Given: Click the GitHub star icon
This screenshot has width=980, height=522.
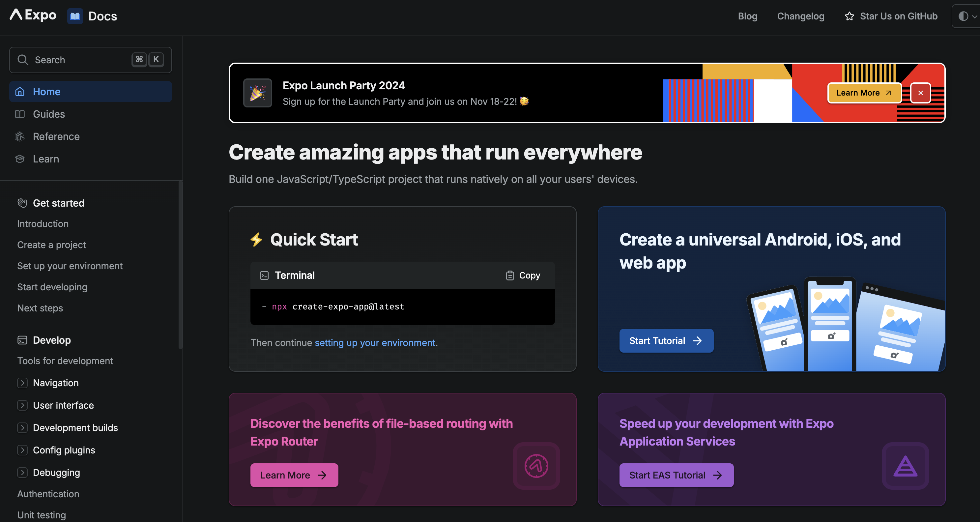Looking at the screenshot, I should 849,16.
